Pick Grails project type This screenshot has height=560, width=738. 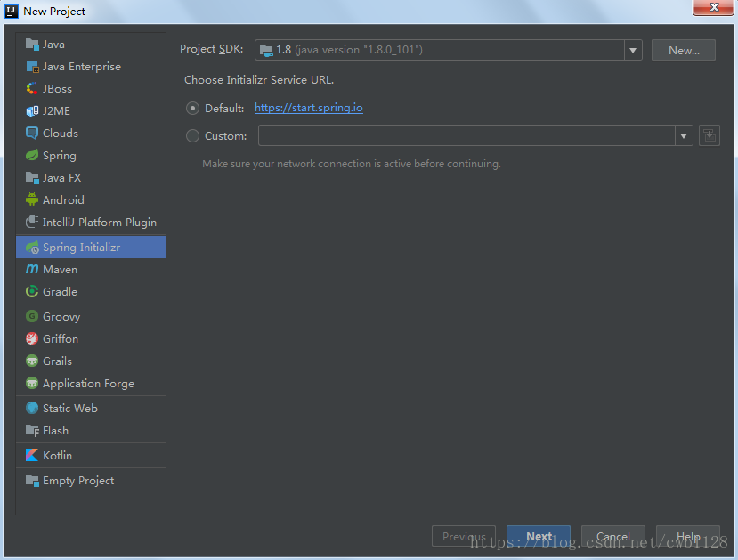click(x=91, y=361)
